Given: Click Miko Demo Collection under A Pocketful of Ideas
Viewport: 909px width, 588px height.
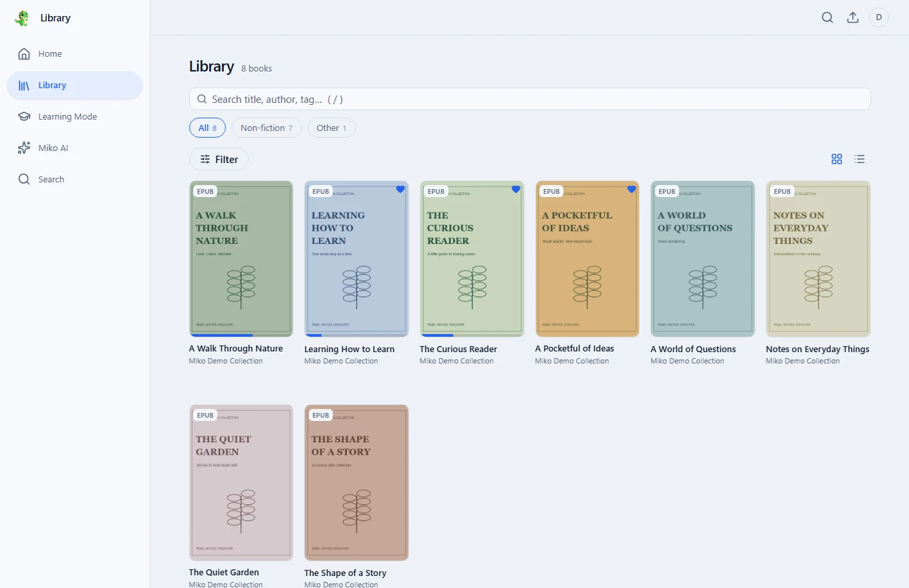Looking at the screenshot, I should (x=572, y=361).
